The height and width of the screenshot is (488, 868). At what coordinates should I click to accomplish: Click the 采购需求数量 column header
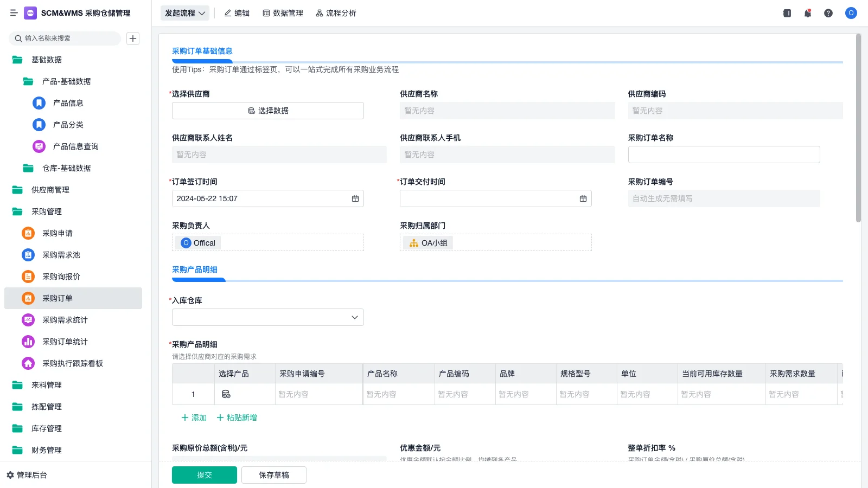click(x=801, y=374)
